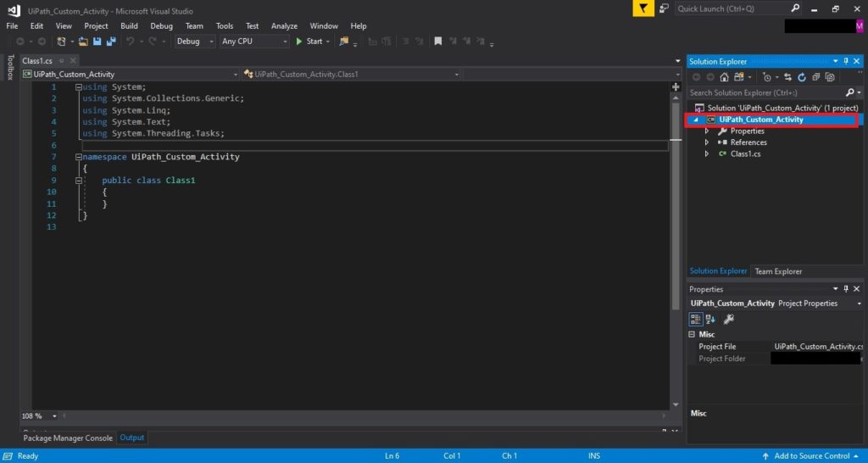The height and width of the screenshot is (463, 868).
Task: Click Sync with Active Document icon
Action: point(787,77)
